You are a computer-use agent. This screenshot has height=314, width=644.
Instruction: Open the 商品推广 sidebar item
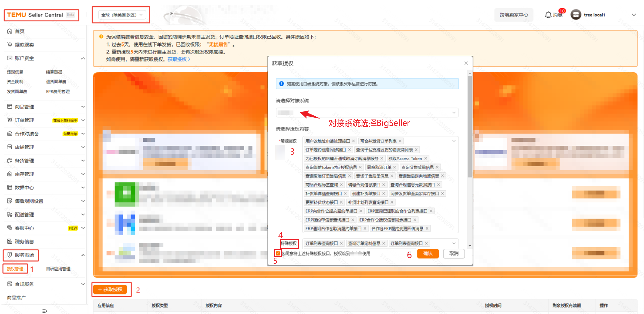16,298
